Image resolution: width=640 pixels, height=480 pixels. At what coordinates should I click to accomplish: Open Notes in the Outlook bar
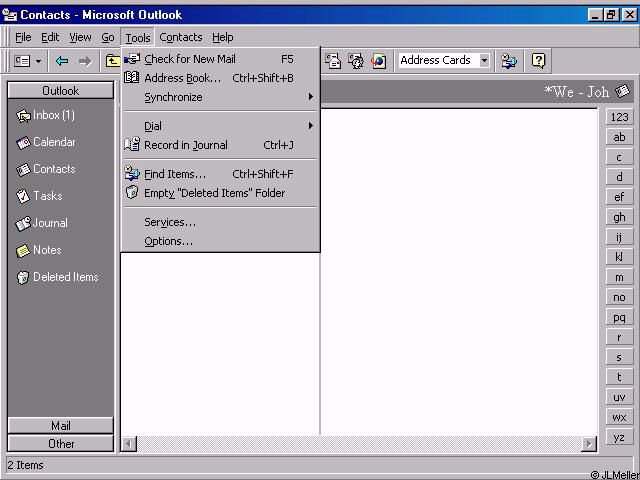tap(39, 250)
